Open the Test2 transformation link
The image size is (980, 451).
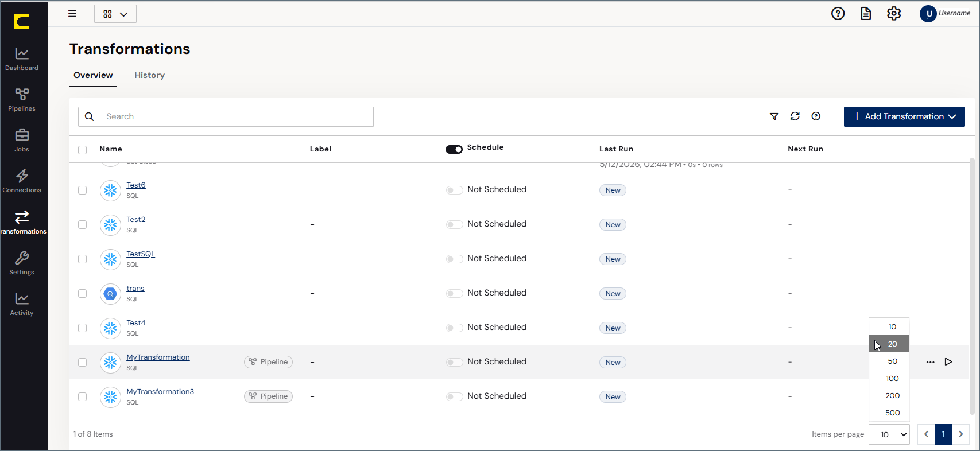[x=136, y=220]
